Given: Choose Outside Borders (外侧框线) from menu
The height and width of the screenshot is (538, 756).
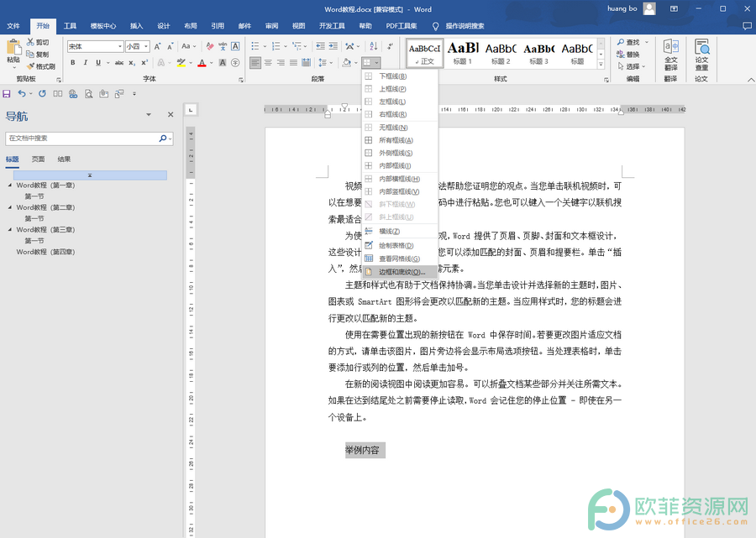Looking at the screenshot, I should coord(400,153).
